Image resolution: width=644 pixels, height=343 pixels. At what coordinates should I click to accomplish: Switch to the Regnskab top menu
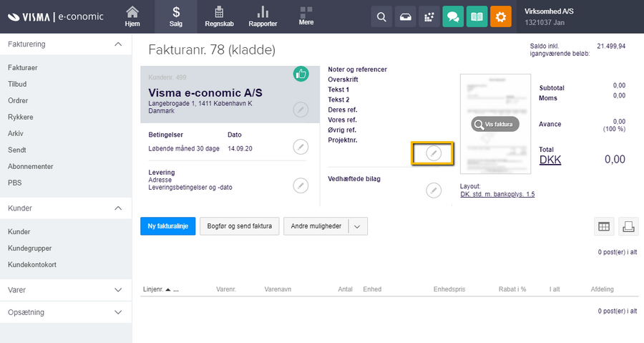[x=220, y=16]
